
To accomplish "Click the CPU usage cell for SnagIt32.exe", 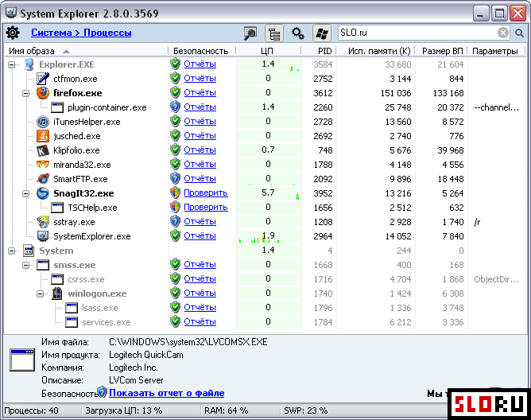I will pyautogui.click(x=268, y=192).
